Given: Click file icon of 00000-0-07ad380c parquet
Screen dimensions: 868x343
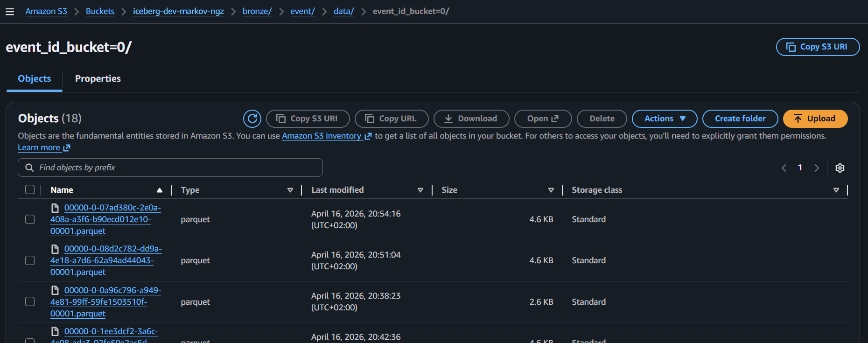Looking at the screenshot, I should 55,208.
